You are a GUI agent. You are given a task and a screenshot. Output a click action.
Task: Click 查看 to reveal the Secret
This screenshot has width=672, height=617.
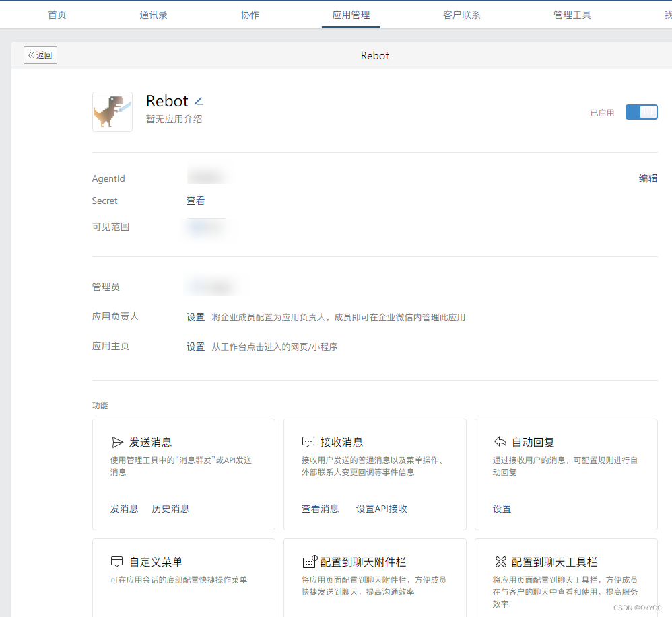[195, 201]
